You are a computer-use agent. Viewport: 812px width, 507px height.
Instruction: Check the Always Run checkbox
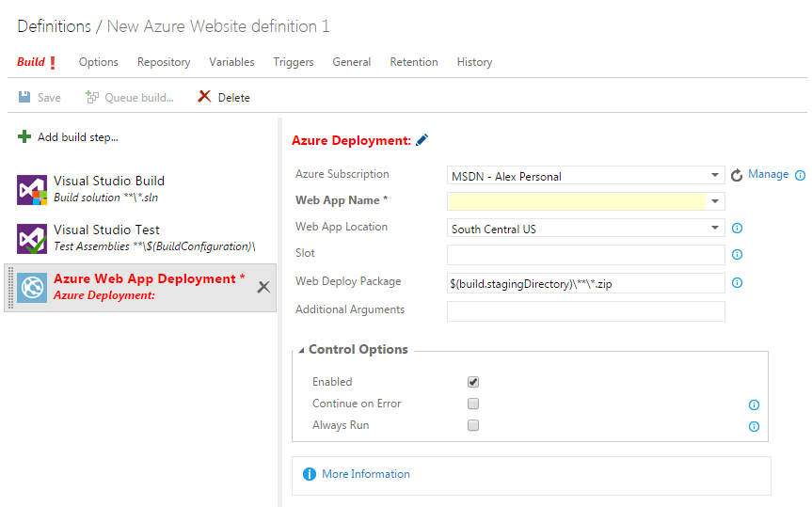472,425
